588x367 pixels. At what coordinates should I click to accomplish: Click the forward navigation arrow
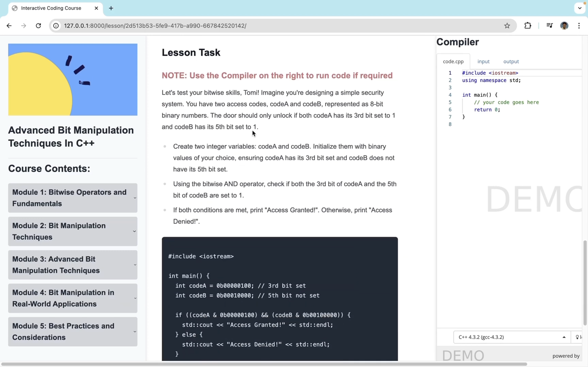coord(23,26)
